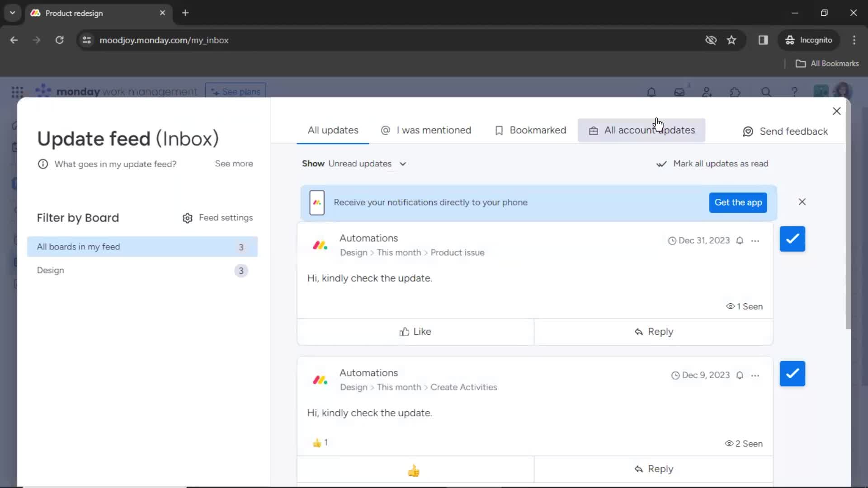This screenshot has height=488, width=868.
Task: Click Get the app button
Action: 737,202
